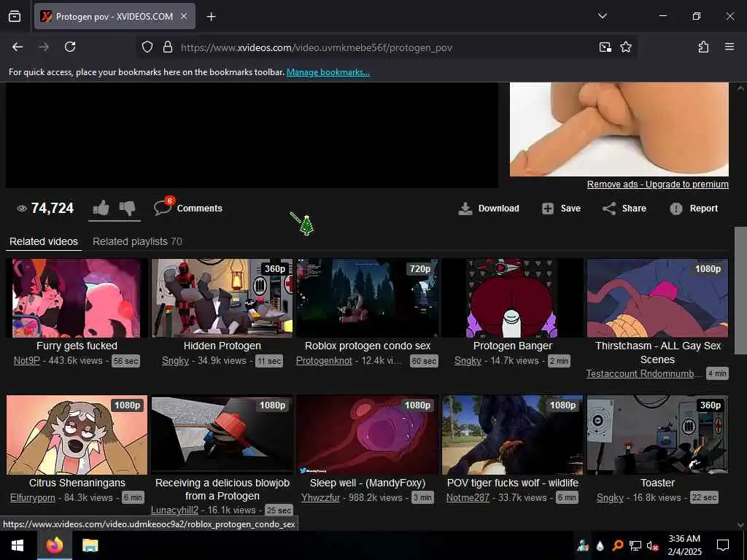This screenshot has height=560, width=747.
Task: Open the notification center icon
Action: [x=723, y=545]
